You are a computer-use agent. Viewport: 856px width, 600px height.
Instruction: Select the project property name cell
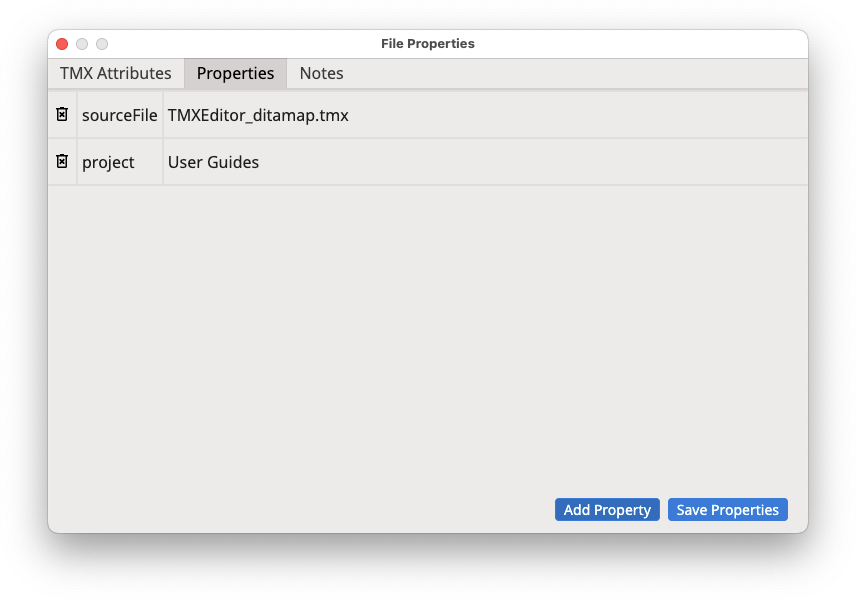(120, 162)
